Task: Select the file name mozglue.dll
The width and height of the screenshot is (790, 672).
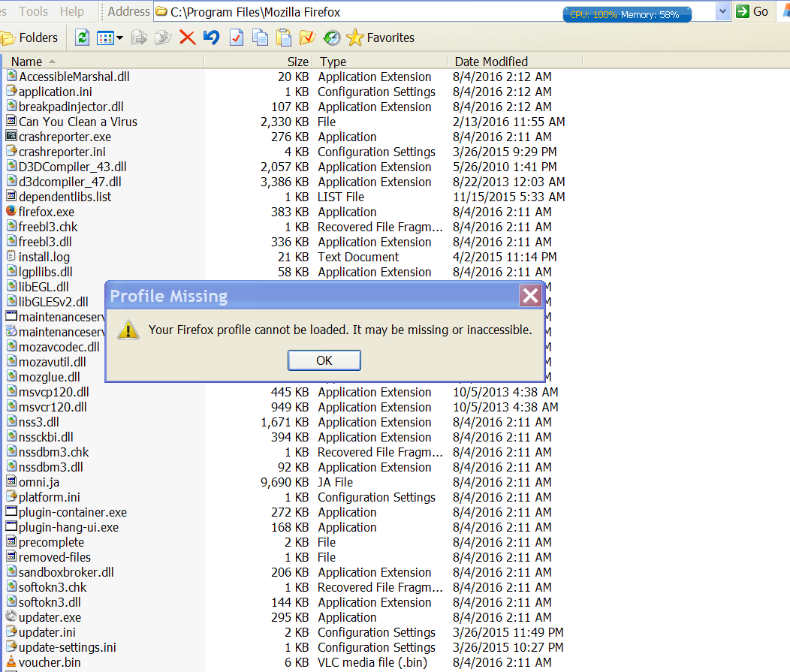Action: (50, 378)
